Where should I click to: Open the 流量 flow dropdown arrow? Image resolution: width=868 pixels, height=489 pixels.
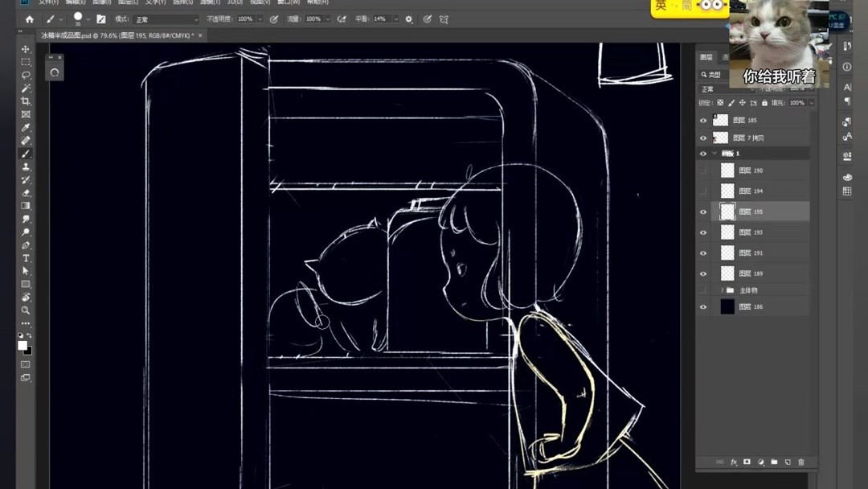coord(328,19)
